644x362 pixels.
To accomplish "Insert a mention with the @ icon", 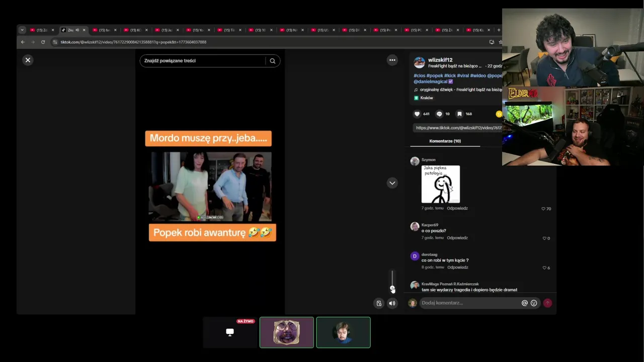I will [x=524, y=303].
